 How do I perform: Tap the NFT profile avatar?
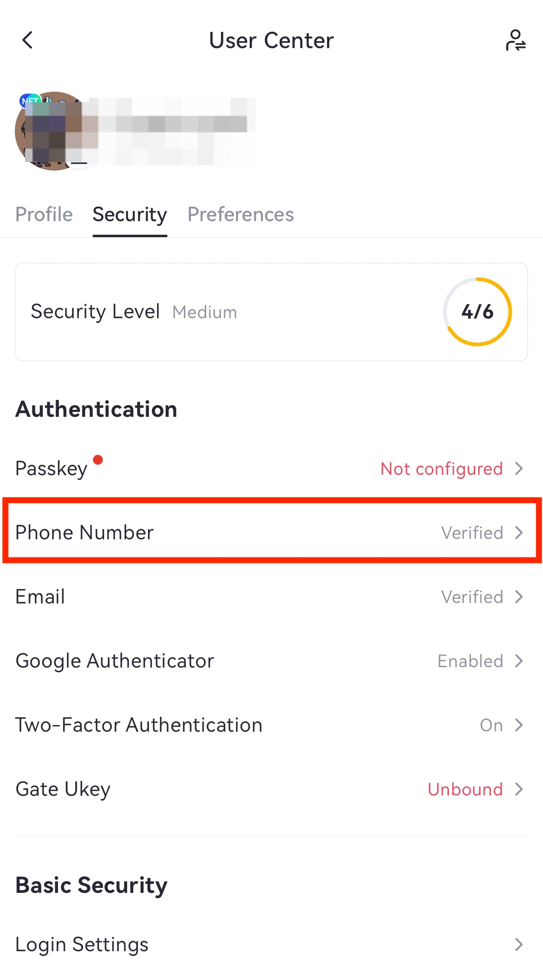click(x=53, y=131)
